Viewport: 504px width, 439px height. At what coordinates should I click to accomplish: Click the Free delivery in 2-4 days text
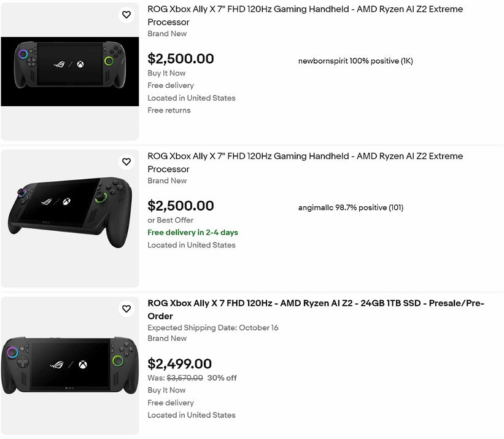[x=193, y=233]
